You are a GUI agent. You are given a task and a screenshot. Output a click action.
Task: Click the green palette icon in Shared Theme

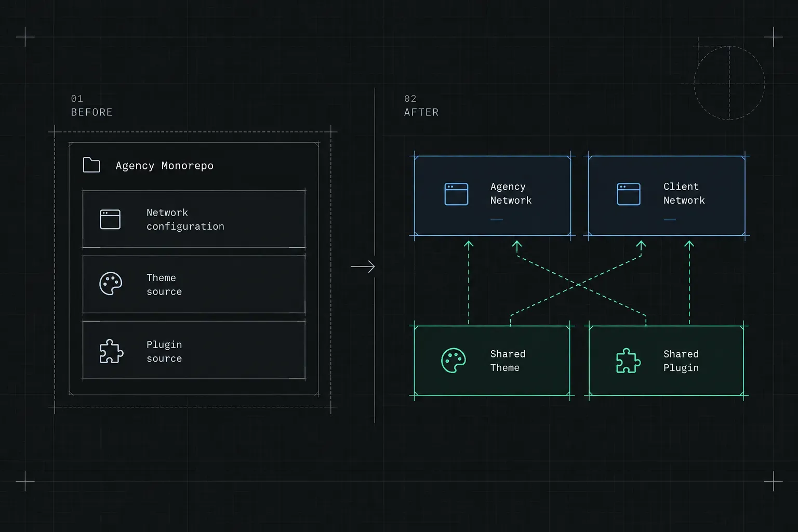(x=454, y=360)
